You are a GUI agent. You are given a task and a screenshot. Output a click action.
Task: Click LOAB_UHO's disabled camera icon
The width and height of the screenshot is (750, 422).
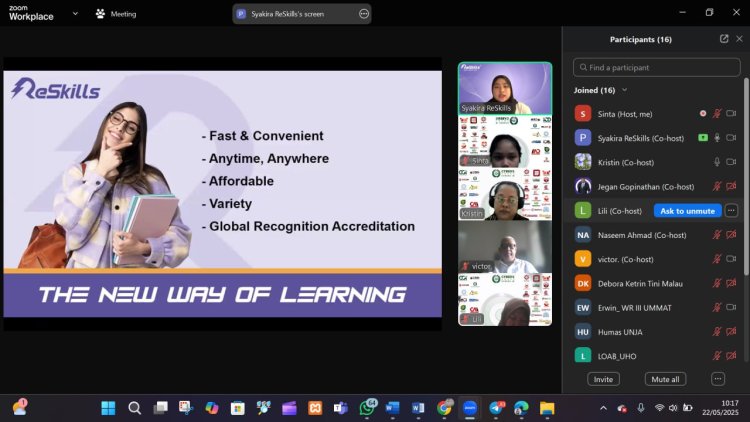[x=731, y=355]
